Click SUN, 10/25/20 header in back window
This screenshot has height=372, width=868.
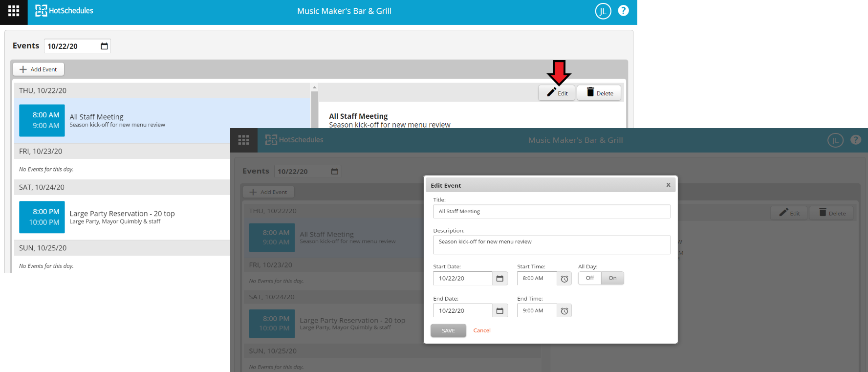pos(122,248)
